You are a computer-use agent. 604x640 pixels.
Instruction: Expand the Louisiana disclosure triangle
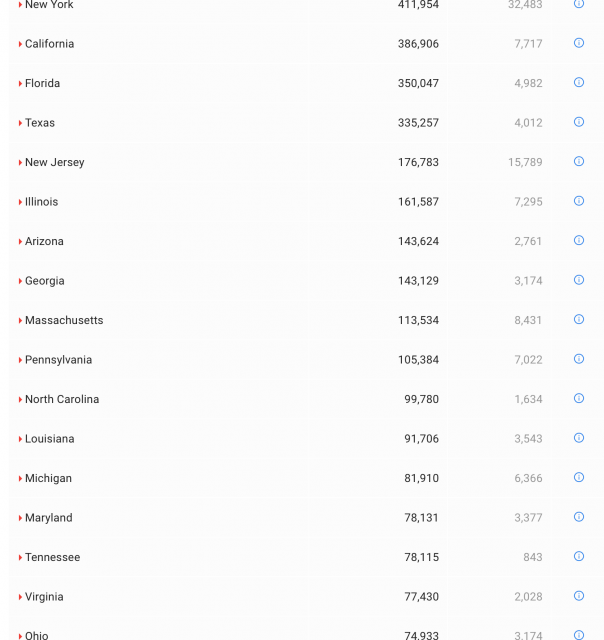(20, 439)
